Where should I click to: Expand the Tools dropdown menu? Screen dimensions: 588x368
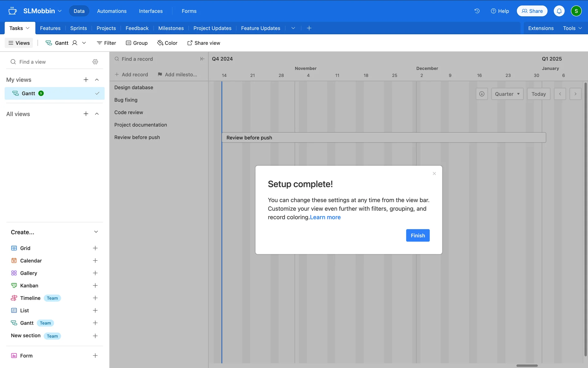tap(572, 28)
